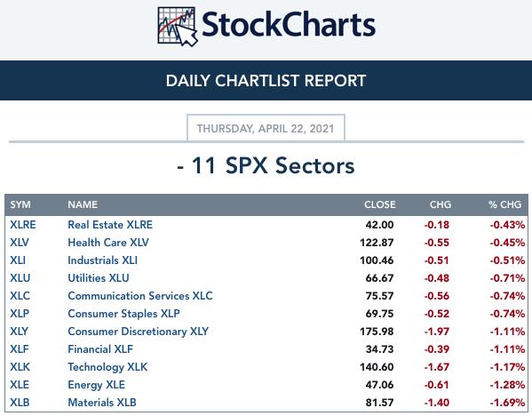This screenshot has width=532, height=416.
Task: Open the Real Estate XLRE name link
Action: (x=110, y=225)
